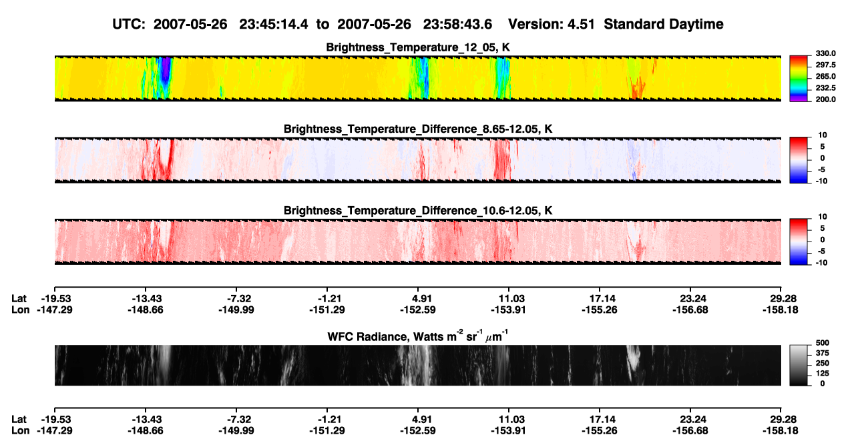Click the 8.65-12.05 difference image strip
The image size is (868, 445).
pos(417,160)
